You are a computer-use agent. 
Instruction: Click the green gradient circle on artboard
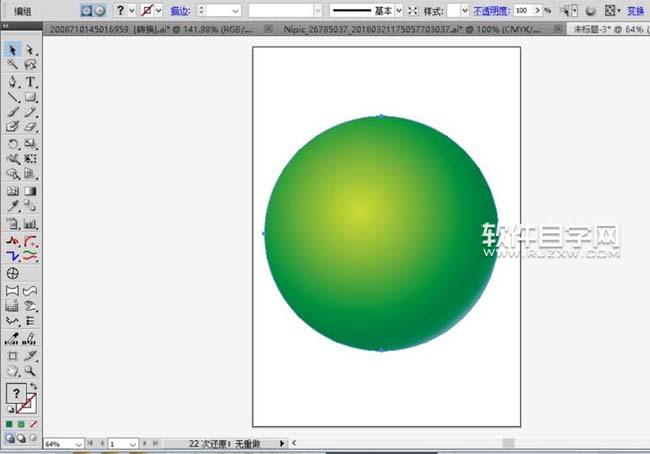(x=381, y=233)
